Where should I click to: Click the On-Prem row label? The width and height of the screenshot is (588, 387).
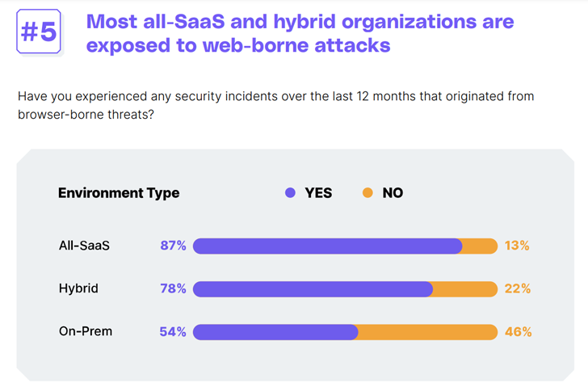(x=85, y=331)
